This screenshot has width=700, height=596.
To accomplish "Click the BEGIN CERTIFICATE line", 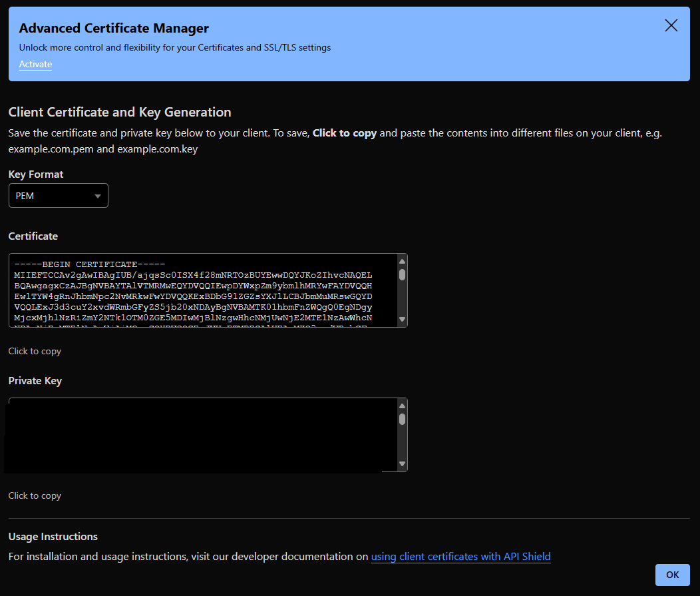I will 90,264.
